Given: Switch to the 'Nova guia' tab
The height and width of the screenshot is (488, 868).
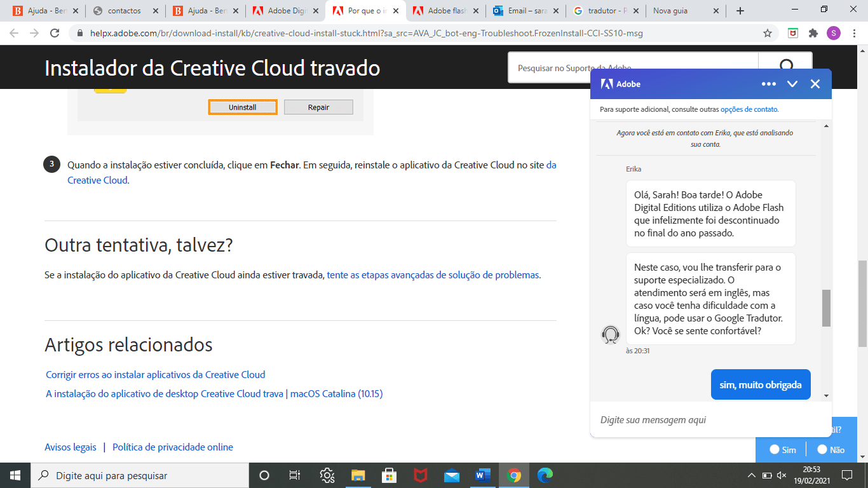Looking at the screenshot, I should (685, 11).
